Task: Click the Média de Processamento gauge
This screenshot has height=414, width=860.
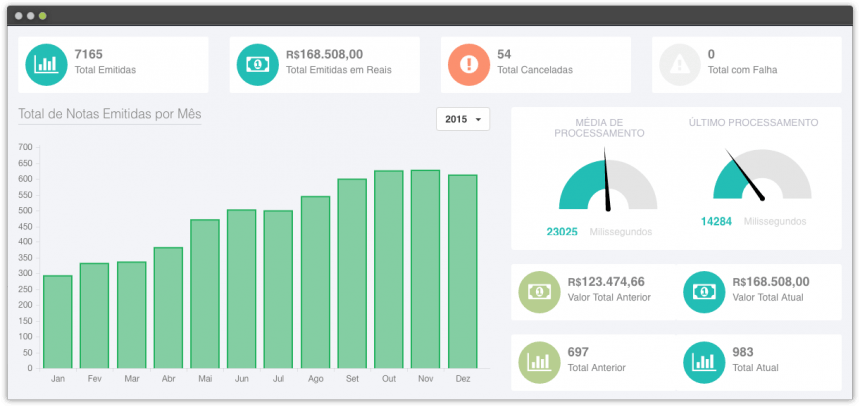Action: pyautogui.click(x=608, y=183)
